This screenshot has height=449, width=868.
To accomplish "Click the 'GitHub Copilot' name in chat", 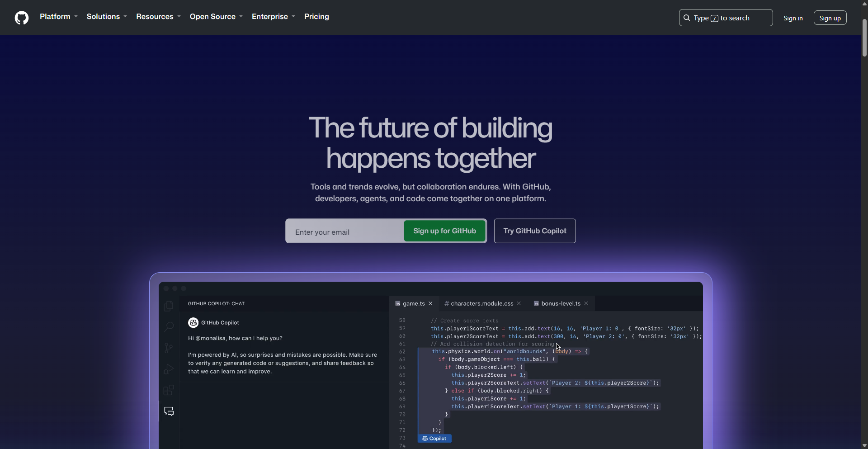I will [x=220, y=323].
